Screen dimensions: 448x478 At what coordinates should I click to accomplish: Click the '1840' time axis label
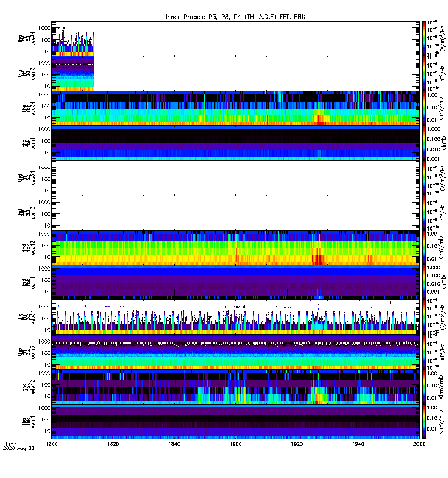coord(174,444)
